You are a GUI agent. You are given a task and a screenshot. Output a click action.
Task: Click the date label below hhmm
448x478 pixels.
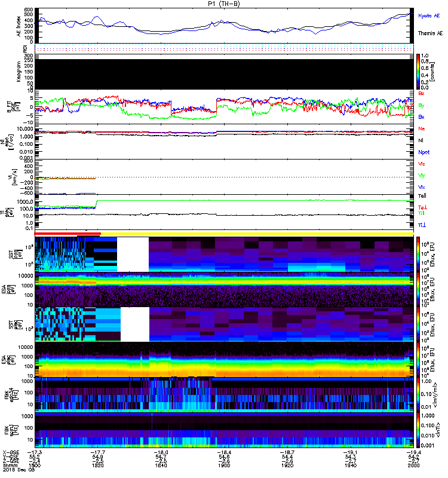click(19, 470)
